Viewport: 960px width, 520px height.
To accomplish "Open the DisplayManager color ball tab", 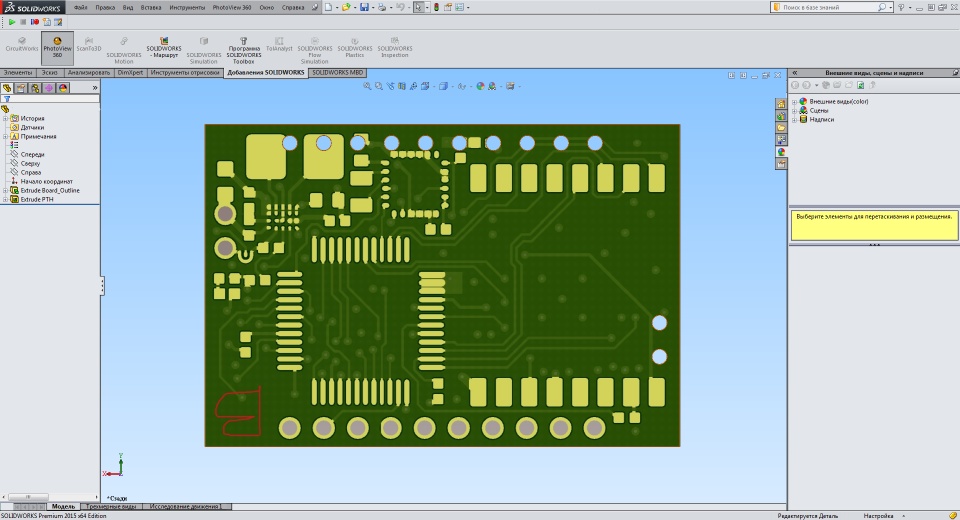I will 62,88.
